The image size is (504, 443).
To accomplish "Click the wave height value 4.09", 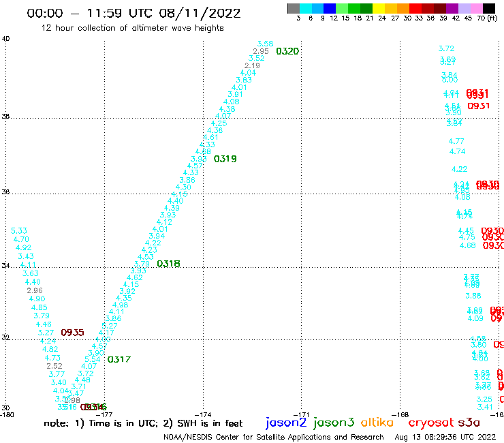I will [x=475, y=318].
